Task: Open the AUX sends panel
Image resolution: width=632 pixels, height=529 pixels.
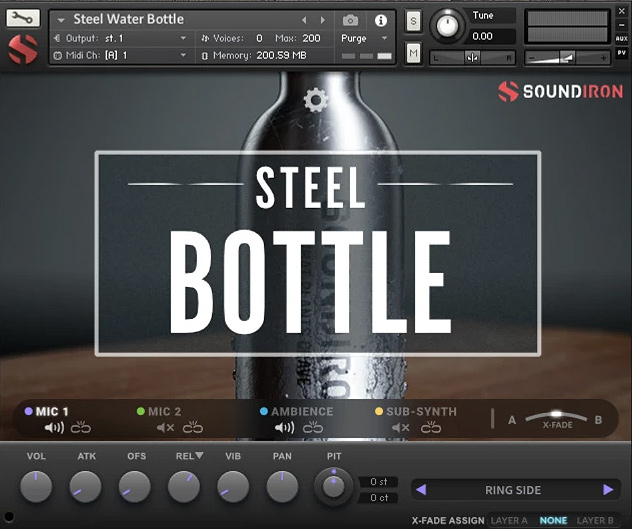Action: (x=622, y=39)
